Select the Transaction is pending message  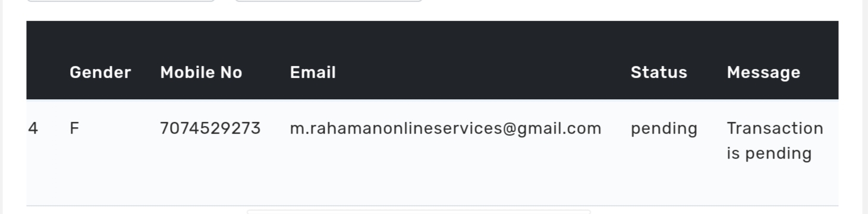point(775,141)
